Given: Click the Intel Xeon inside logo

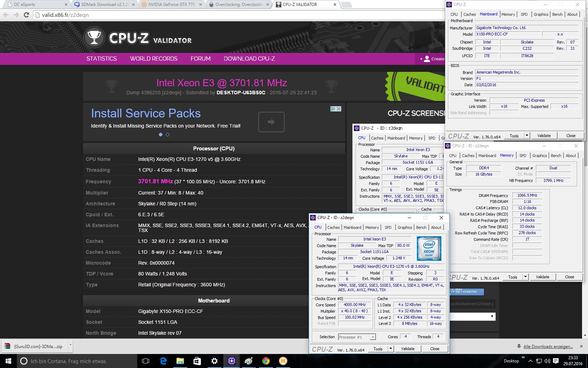Looking at the screenshot, I should click(x=429, y=248).
